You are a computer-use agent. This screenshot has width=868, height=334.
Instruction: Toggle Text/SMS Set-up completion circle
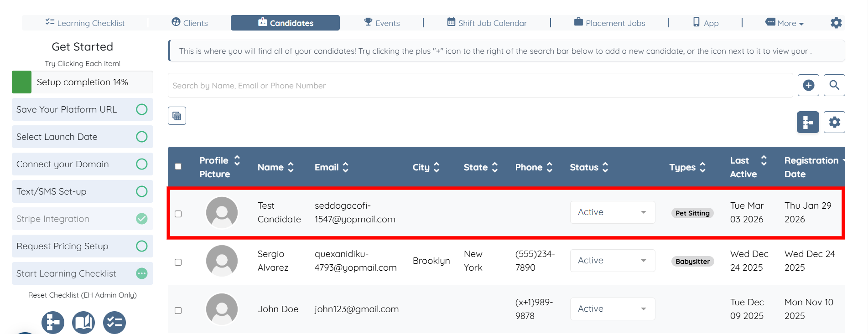(x=142, y=191)
